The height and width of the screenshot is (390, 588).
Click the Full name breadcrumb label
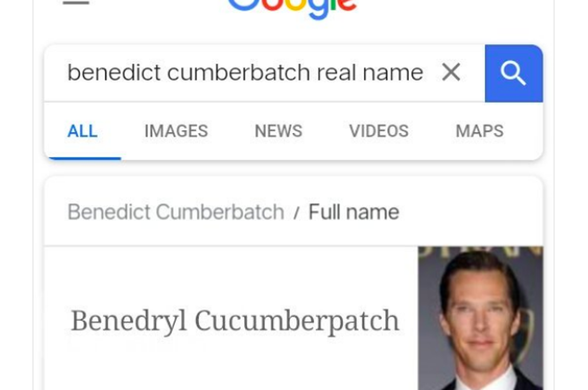[354, 212]
